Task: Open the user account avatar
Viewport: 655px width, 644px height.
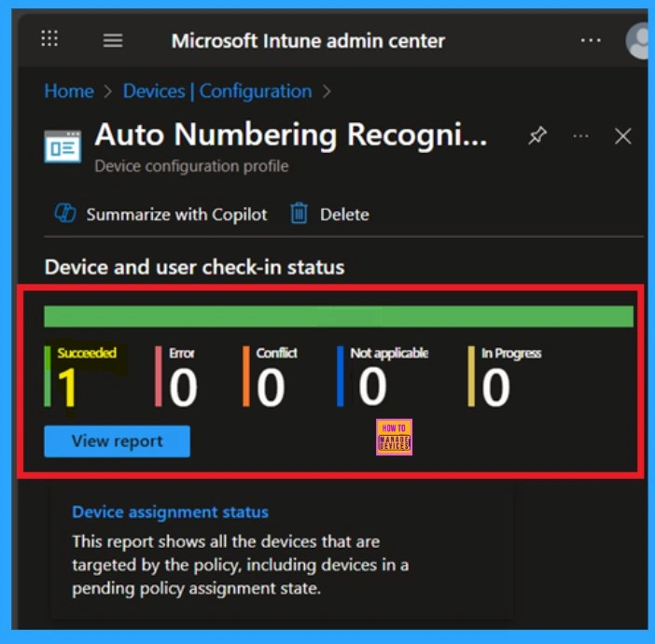Action: tap(639, 40)
